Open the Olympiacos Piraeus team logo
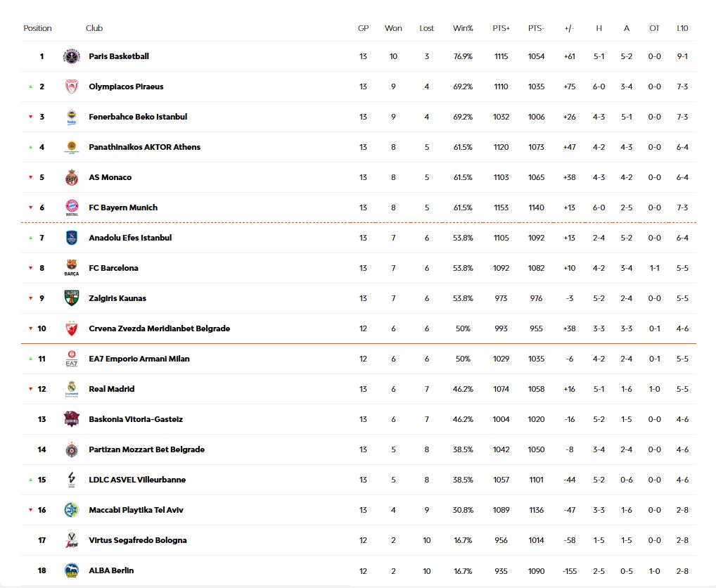The height and width of the screenshot is (588, 716). pyautogui.click(x=72, y=87)
